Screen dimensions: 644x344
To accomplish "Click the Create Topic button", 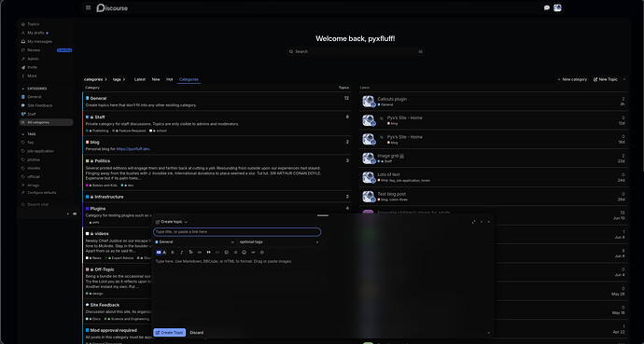I will pyautogui.click(x=169, y=333).
